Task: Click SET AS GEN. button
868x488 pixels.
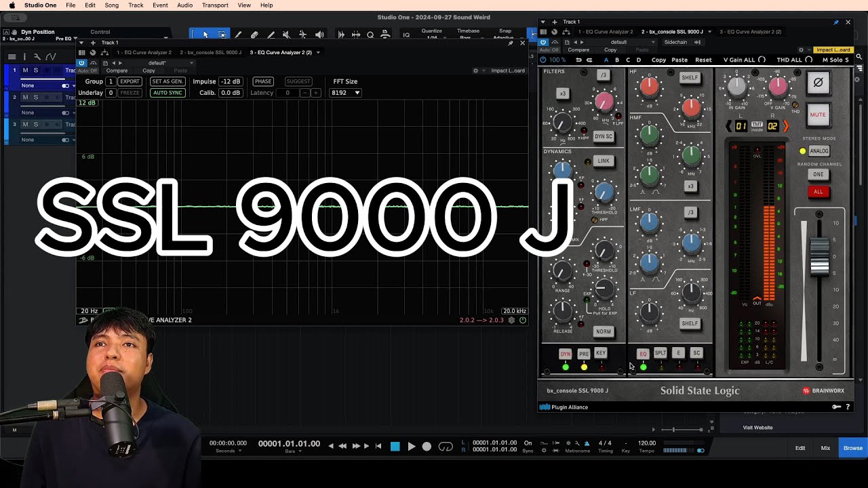Action: [167, 81]
